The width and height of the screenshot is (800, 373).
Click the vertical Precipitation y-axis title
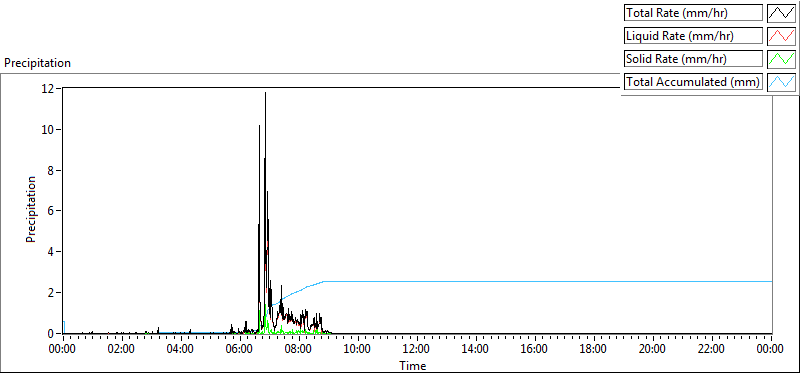(x=31, y=209)
